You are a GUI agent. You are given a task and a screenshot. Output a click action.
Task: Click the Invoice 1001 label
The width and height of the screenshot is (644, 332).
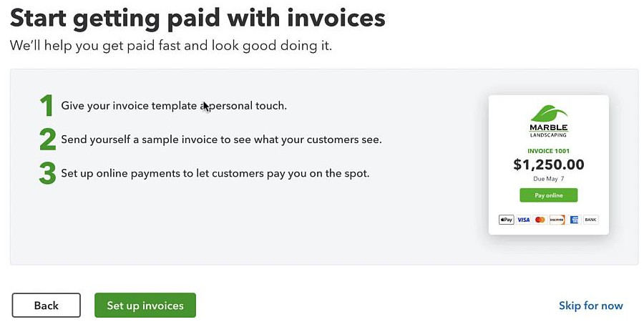pos(548,151)
